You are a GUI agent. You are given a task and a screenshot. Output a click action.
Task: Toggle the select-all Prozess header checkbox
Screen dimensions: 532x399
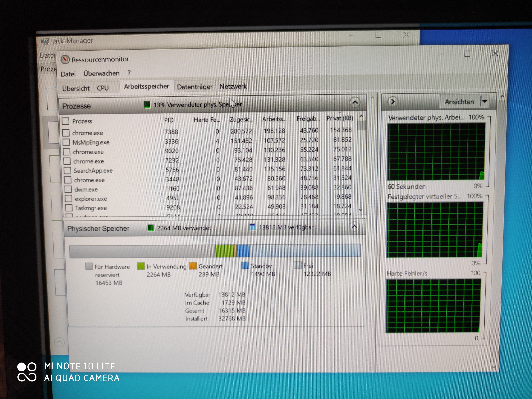(x=65, y=121)
